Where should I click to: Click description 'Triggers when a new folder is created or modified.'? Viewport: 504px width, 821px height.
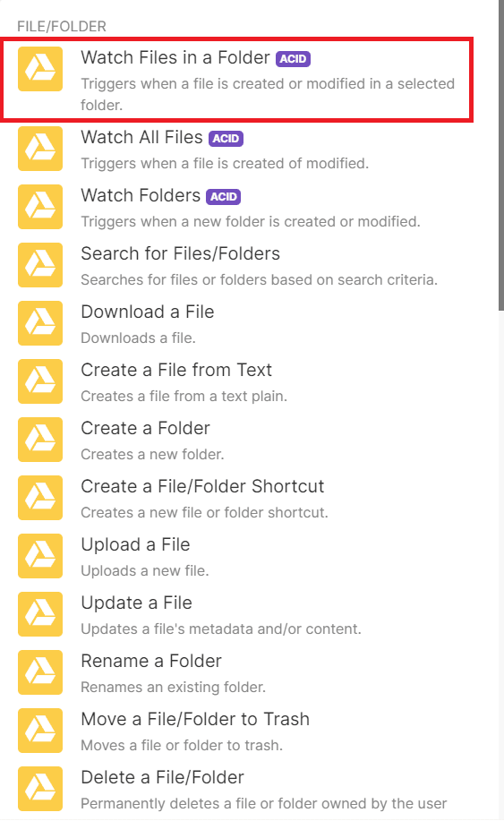point(250,221)
